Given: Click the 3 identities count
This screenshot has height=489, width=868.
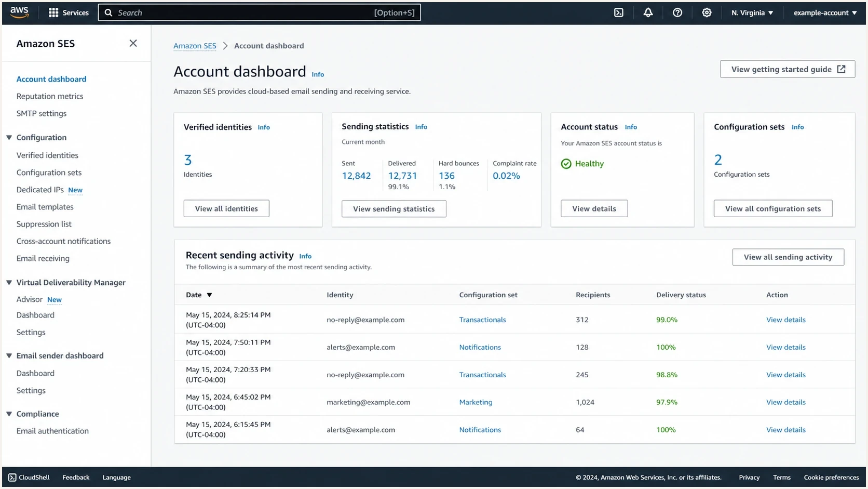Looking at the screenshot, I should tap(188, 160).
